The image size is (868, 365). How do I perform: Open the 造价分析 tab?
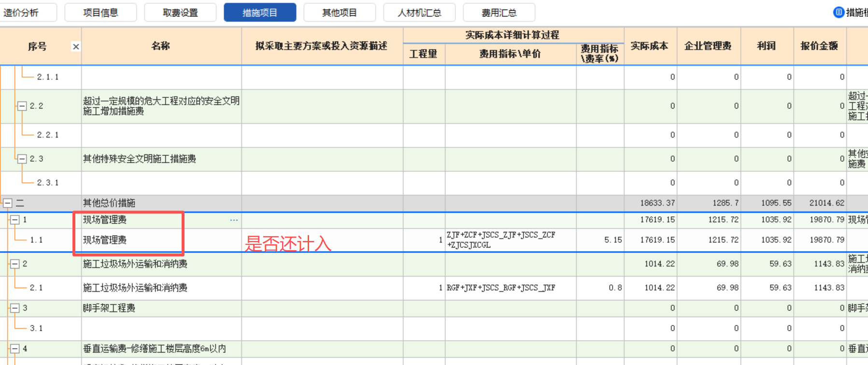pos(28,13)
